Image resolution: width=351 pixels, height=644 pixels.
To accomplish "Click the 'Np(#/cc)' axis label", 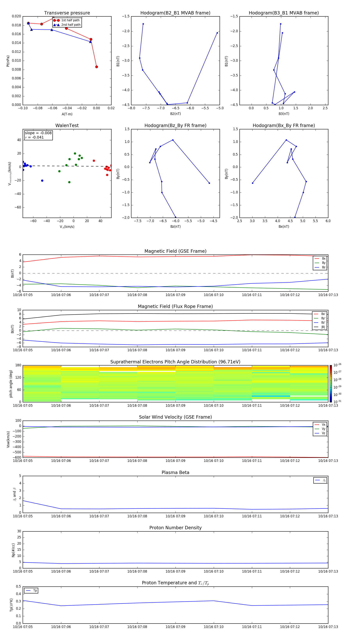I will pyautogui.click(x=13, y=550).
